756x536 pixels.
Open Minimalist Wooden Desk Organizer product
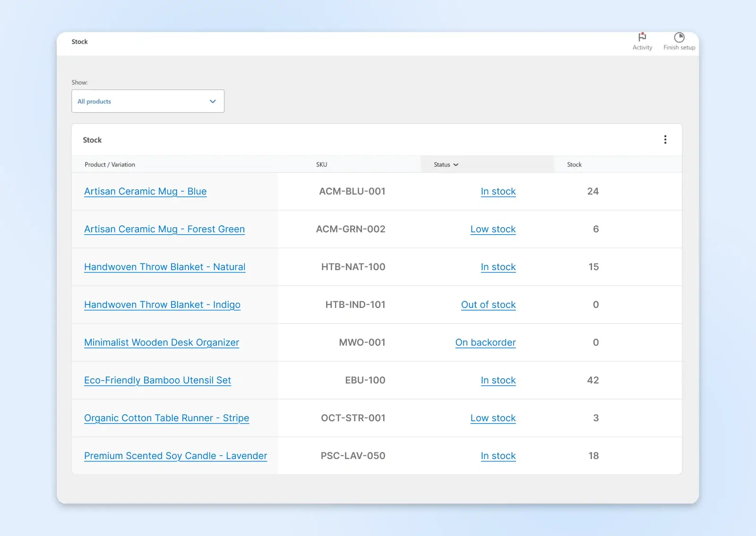(161, 342)
